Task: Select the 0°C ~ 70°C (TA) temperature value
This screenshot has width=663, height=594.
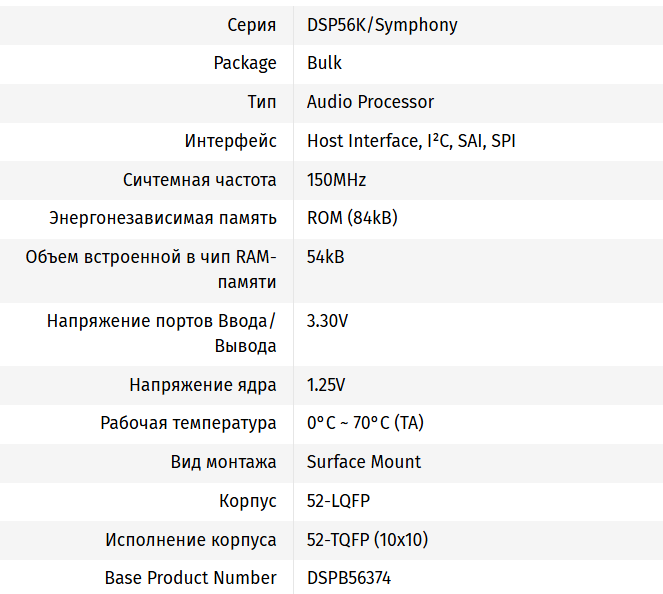Action: tap(365, 423)
